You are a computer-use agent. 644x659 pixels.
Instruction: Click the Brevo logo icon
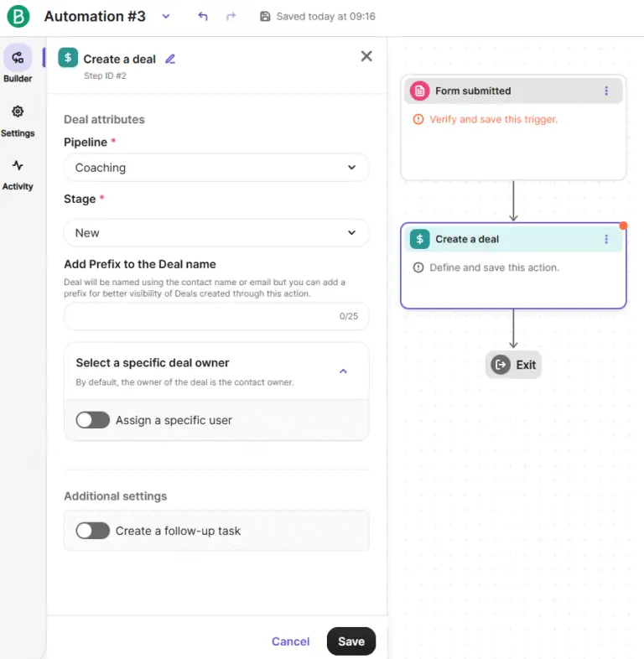tap(18, 17)
